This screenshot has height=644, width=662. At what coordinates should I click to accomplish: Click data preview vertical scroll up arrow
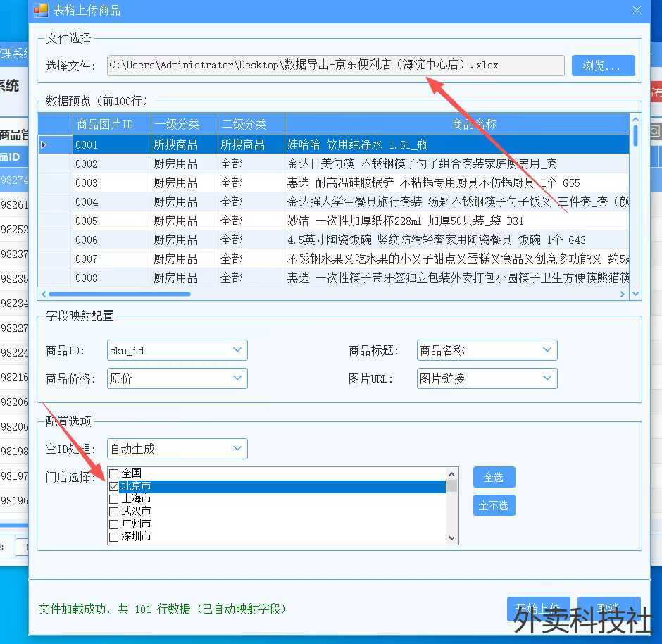(635, 120)
